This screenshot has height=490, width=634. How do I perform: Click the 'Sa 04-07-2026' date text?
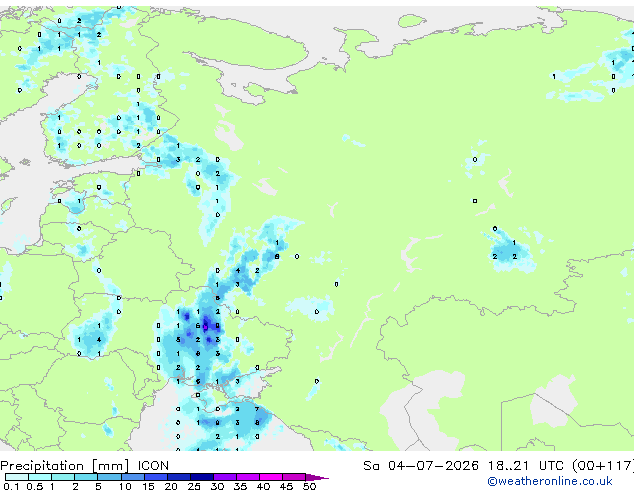coord(421,466)
